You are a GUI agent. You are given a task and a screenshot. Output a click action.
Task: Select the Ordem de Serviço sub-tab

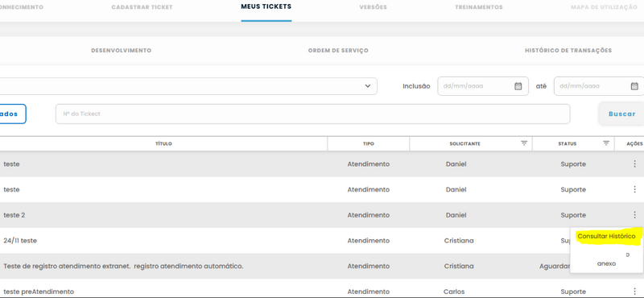click(x=338, y=51)
